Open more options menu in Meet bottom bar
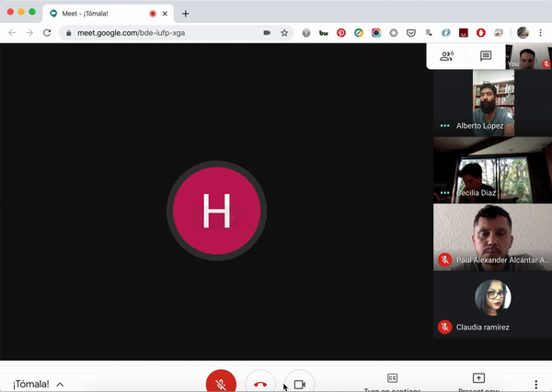The width and height of the screenshot is (552, 392). [535, 385]
